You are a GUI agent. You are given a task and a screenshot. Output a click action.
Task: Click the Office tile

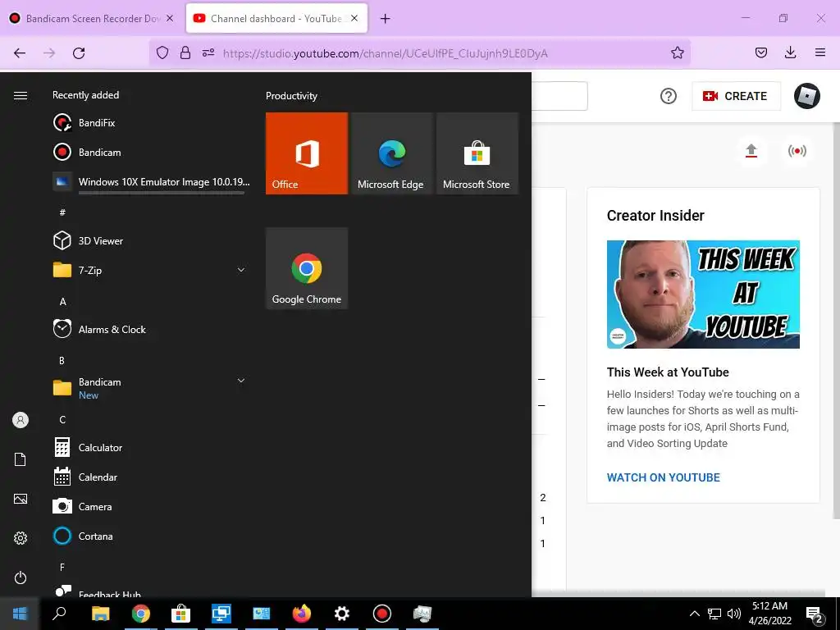[x=307, y=153]
